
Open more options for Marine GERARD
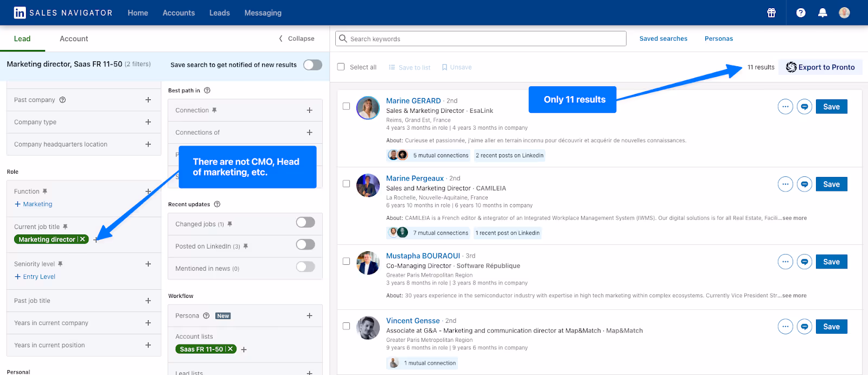click(x=785, y=107)
